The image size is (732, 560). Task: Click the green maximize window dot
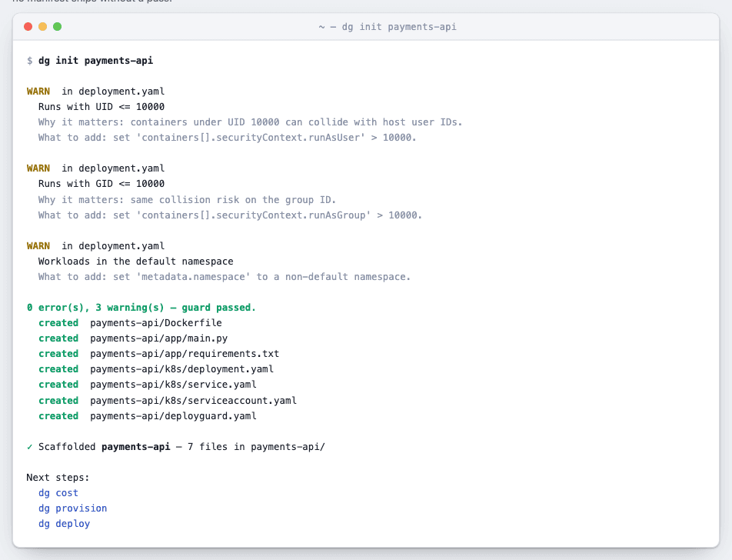click(x=57, y=27)
